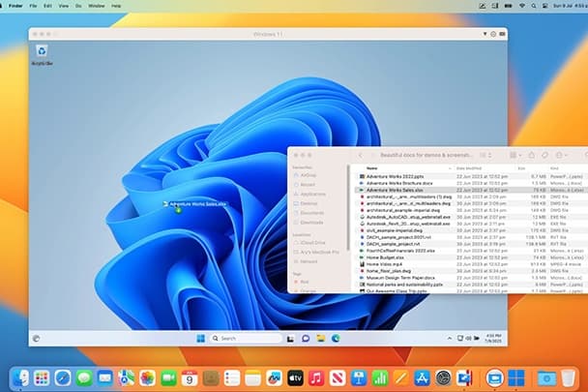Open the Edit menu in the menu bar
Viewport: 588px width, 392px height.
coord(47,6)
